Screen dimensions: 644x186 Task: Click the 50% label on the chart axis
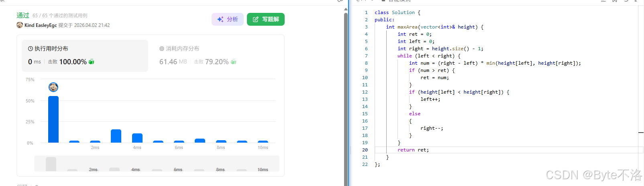pos(30,101)
